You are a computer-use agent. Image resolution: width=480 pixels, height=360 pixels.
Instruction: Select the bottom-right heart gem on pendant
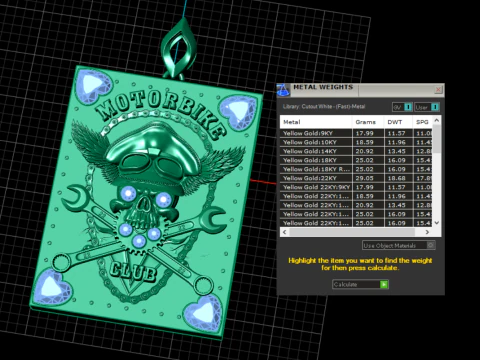point(203,315)
